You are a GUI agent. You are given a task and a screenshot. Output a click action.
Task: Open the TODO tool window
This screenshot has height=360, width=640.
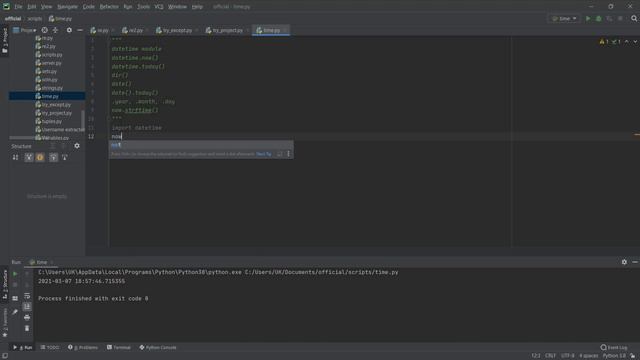pyautogui.click(x=50, y=347)
